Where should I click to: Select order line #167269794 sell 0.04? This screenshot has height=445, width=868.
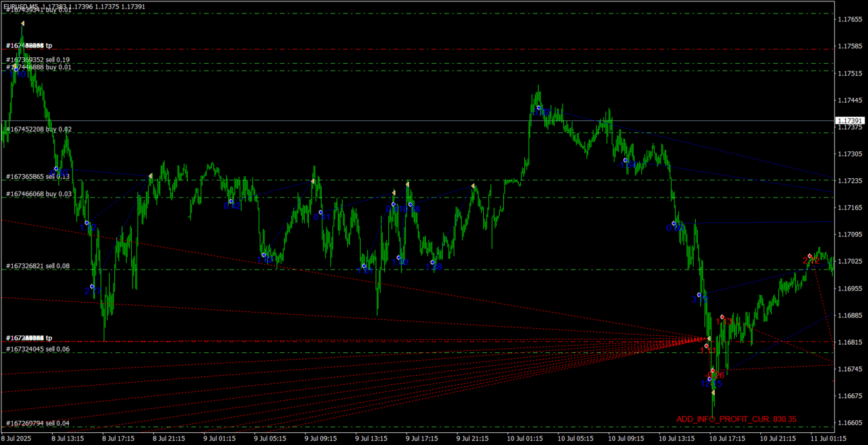(x=38, y=423)
